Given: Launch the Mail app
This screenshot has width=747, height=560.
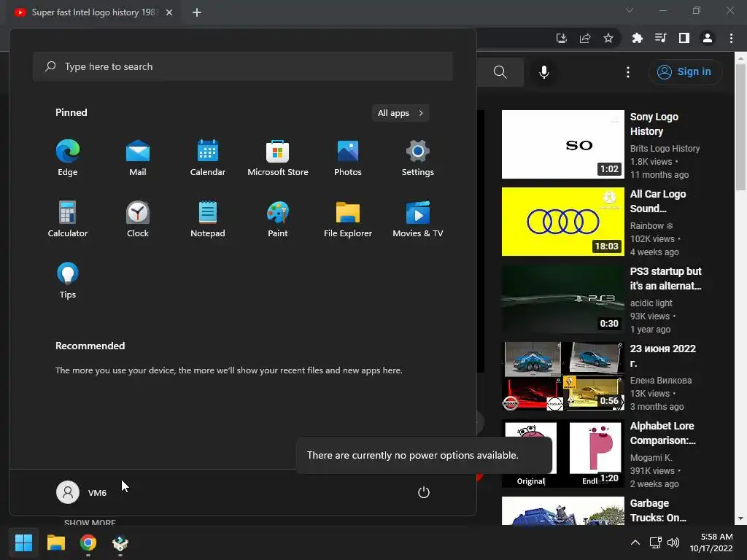Looking at the screenshot, I should [138, 158].
